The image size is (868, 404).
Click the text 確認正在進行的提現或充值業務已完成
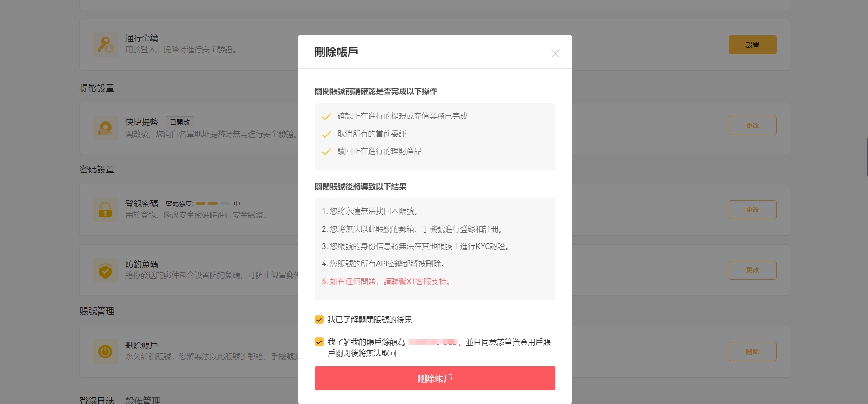[x=402, y=116]
